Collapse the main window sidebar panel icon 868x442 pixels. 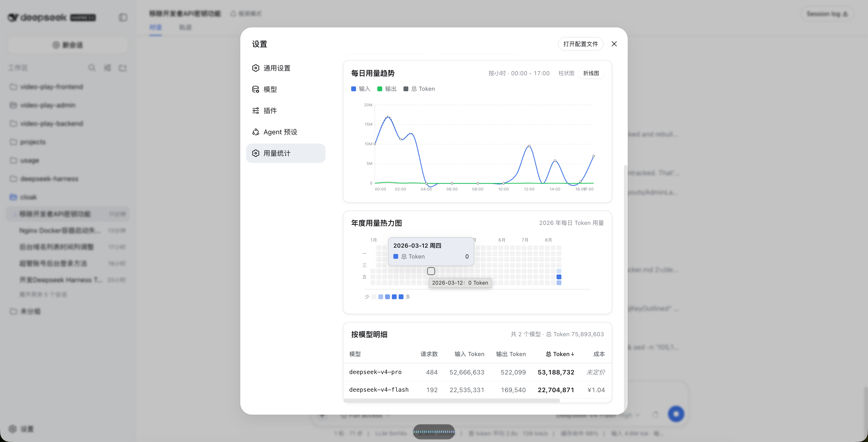[123, 17]
